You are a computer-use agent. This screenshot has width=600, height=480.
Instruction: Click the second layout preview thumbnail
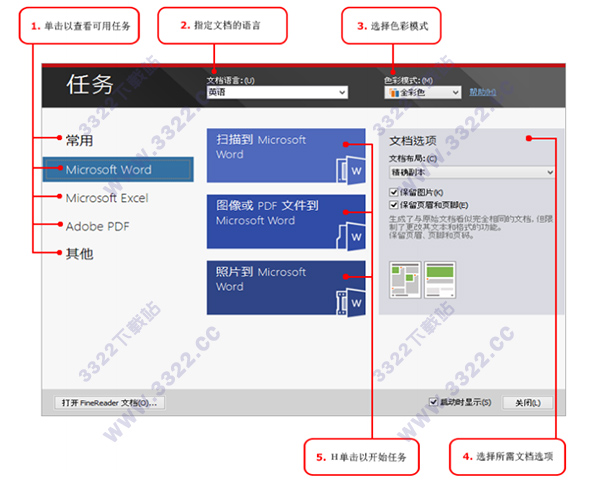440,280
